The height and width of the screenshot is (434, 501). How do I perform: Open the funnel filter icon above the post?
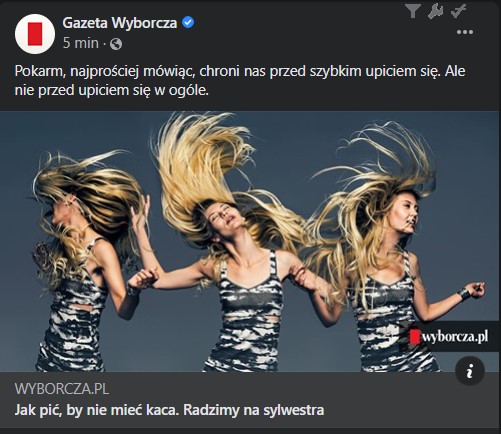pyautogui.click(x=413, y=11)
